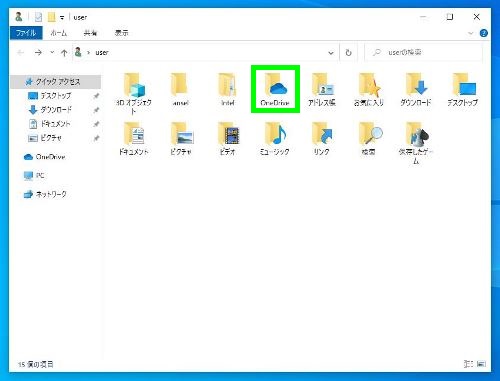This screenshot has height=381, width=500.
Task: Unpin ドキュメント from quick access
Action: (x=96, y=124)
